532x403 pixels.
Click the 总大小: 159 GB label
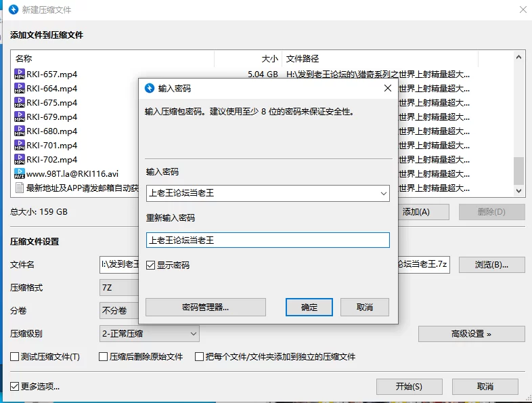[x=39, y=212]
